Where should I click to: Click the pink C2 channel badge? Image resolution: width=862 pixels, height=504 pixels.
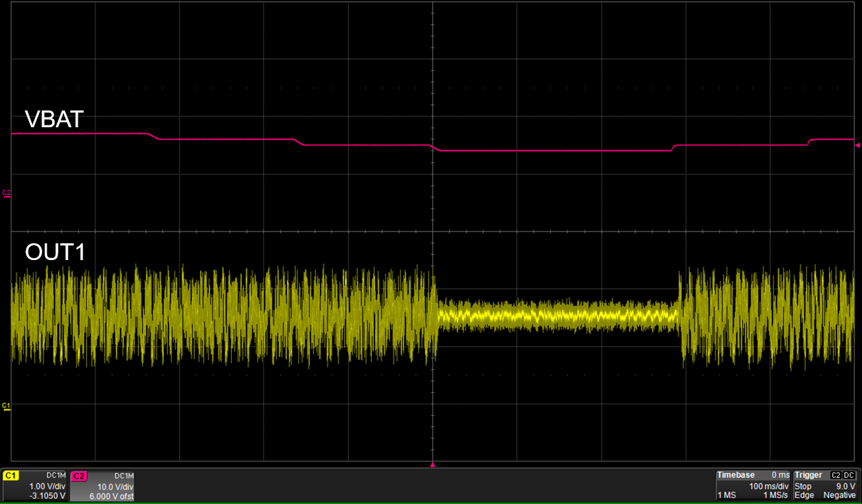click(79, 476)
